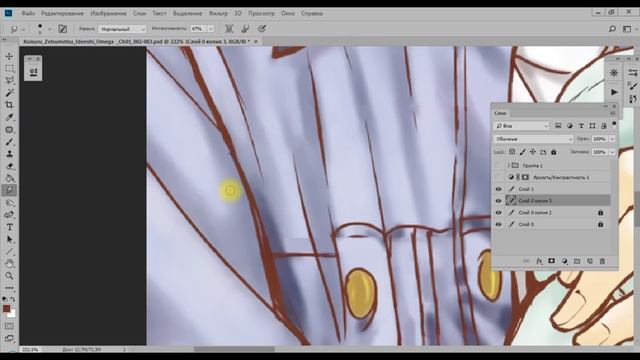Select the Move tool
Image resolution: width=640 pixels, height=360 pixels.
pos(9,56)
